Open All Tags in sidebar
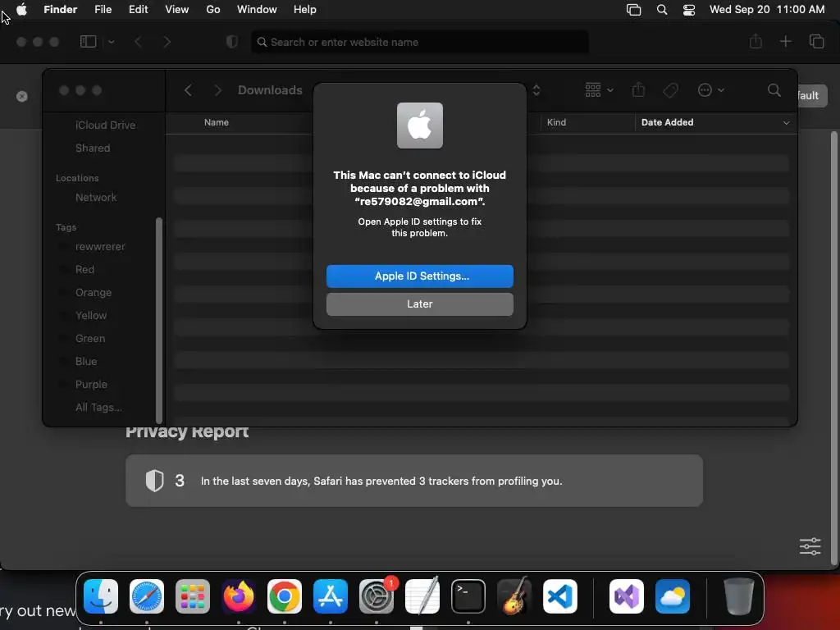 tap(98, 408)
